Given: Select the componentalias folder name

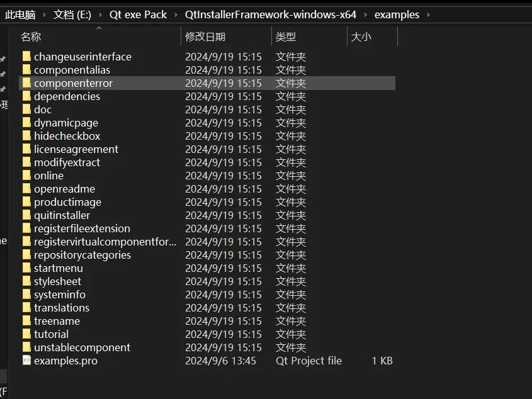Looking at the screenshot, I should tap(72, 70).
